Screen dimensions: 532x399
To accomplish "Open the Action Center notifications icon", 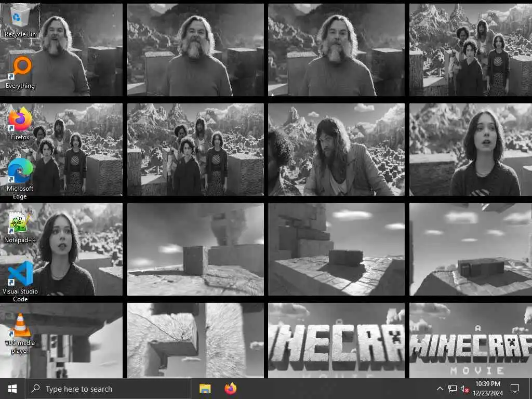I will 515,389.
